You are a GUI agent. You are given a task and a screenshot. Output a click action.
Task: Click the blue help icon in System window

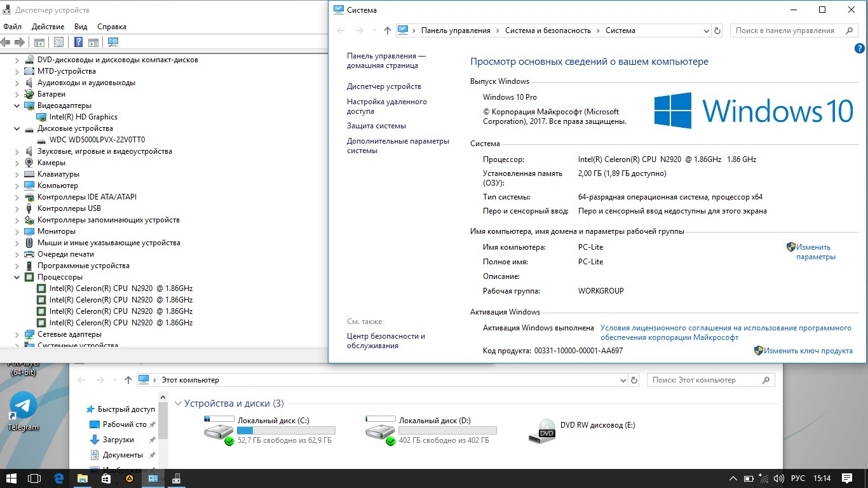click(x=860, y=48)
